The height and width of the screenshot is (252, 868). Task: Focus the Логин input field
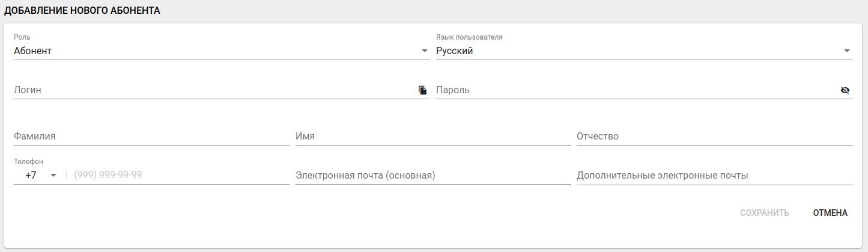210,90
